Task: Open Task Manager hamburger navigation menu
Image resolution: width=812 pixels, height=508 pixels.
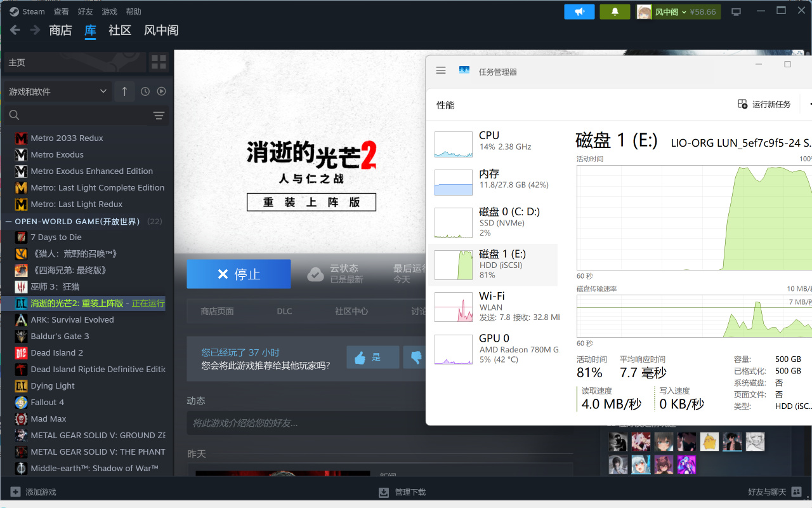Action: (441, 70)
